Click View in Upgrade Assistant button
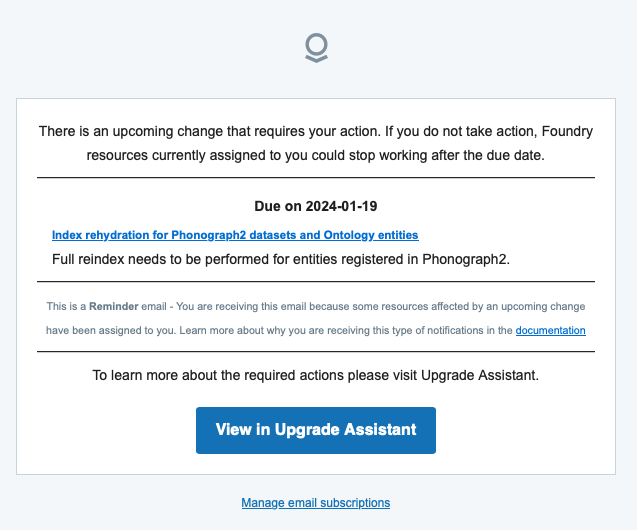This screenshot has height=530, width=637. tap(316, 430)
